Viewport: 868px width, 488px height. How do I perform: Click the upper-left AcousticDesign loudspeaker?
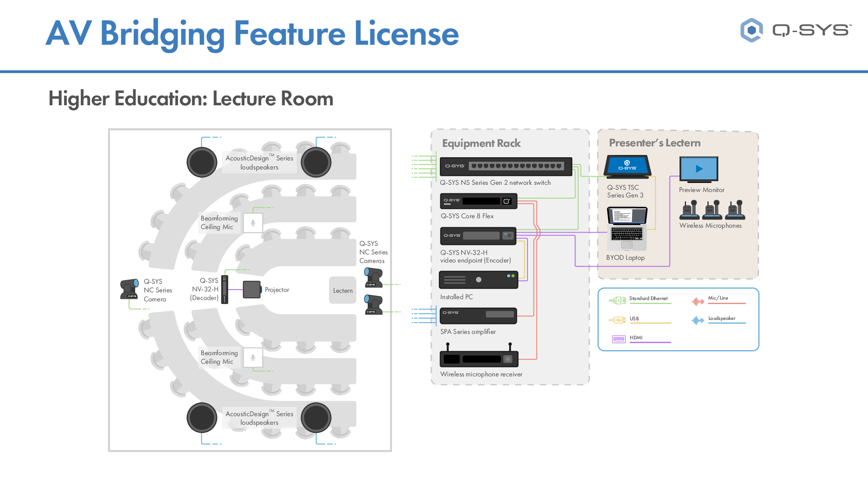click(202, 162)
